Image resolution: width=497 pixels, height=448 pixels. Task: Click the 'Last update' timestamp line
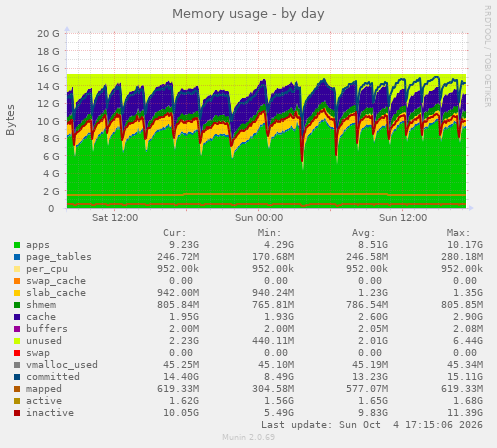(x=372, y=425)
